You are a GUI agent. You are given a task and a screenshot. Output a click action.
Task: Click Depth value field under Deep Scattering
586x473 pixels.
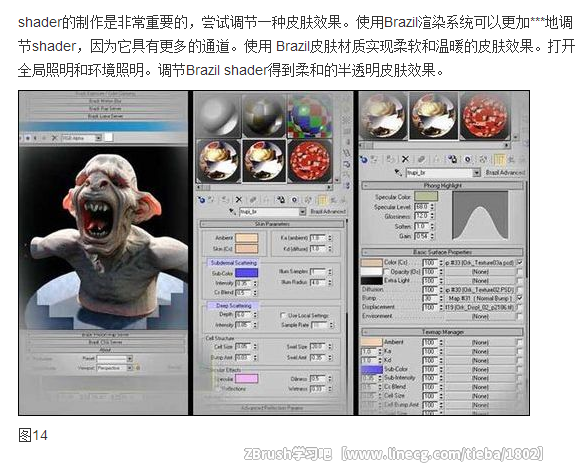(243, 315)
